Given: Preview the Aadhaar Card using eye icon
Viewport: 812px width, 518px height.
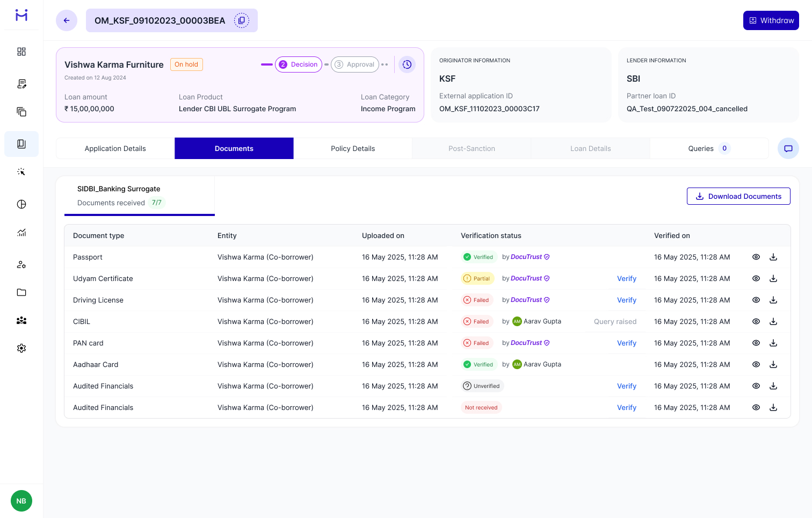Looking at the screenshot, I should click(x=756, y=364).
